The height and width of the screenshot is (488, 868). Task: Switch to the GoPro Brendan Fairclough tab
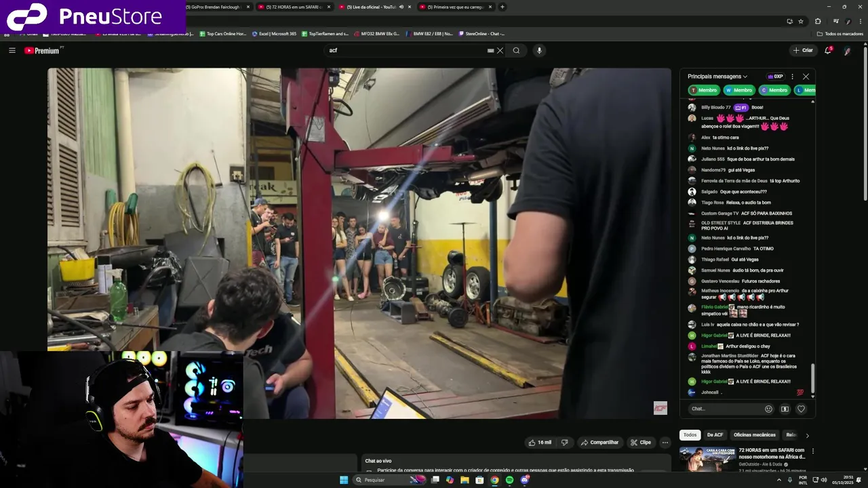[x=218, y=7]
